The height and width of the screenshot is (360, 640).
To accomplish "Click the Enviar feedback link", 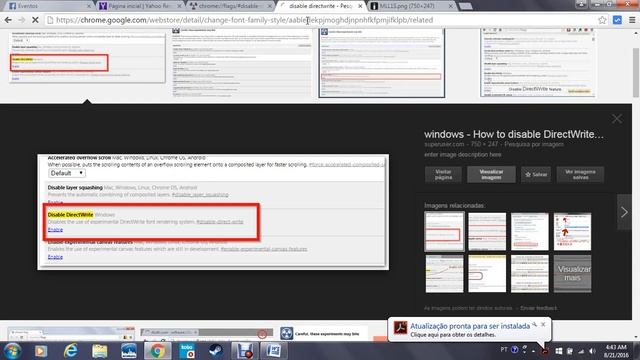I will (x=538, y=308).
